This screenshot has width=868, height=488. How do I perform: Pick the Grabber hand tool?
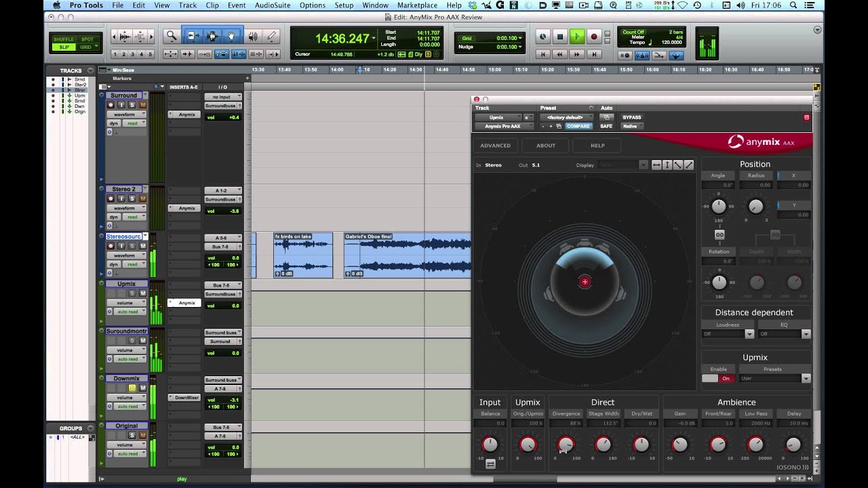[x=231, y=36]
